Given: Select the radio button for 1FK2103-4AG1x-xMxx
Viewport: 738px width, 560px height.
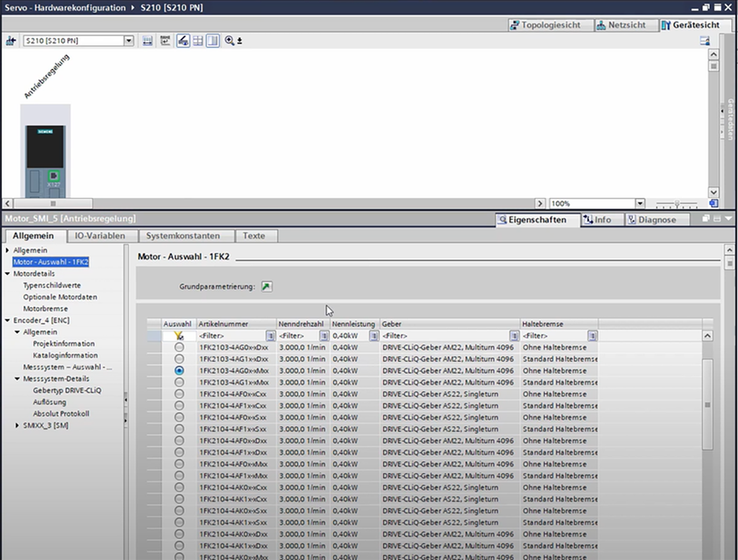Looking at the screenshot, I should 179,382.
